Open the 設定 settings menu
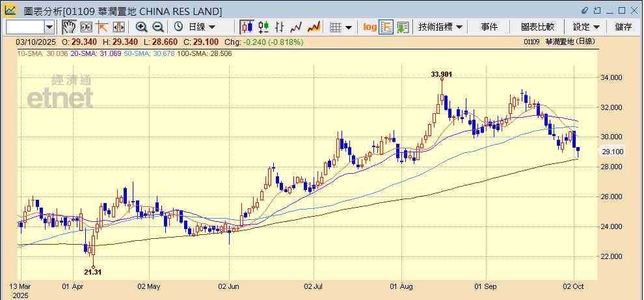Viewport: 644px width, 300px height. click(x=586, y=27)
